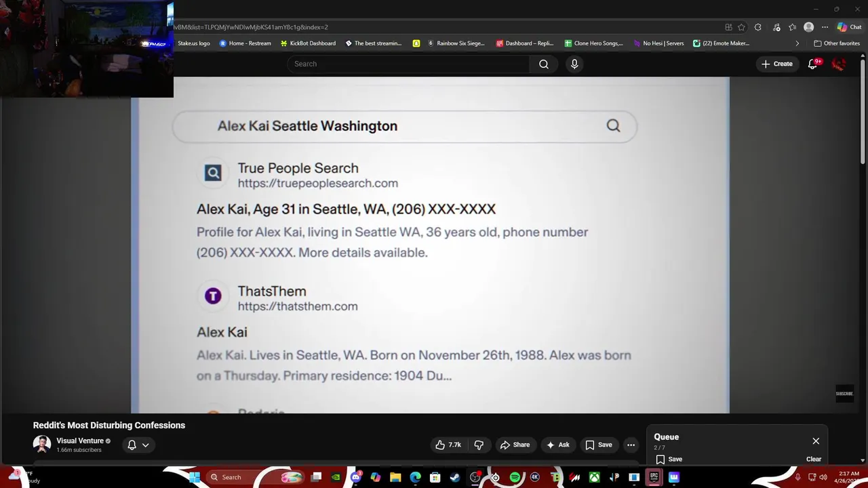Share the video using the Share button
868x488 pixels.
pos(515,445)
